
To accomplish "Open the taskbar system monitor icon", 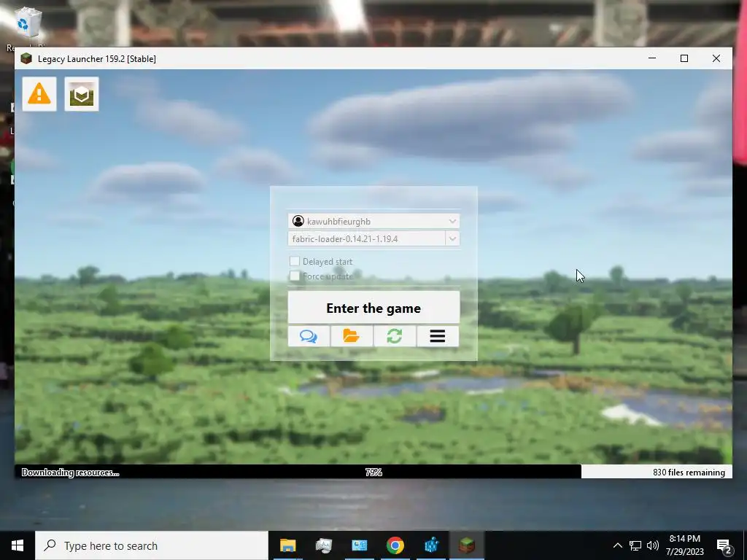I will 323,545.
